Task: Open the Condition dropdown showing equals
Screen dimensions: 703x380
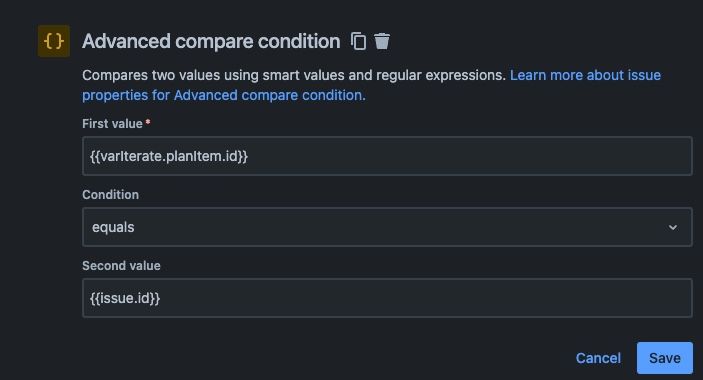Action: (387, 227)
